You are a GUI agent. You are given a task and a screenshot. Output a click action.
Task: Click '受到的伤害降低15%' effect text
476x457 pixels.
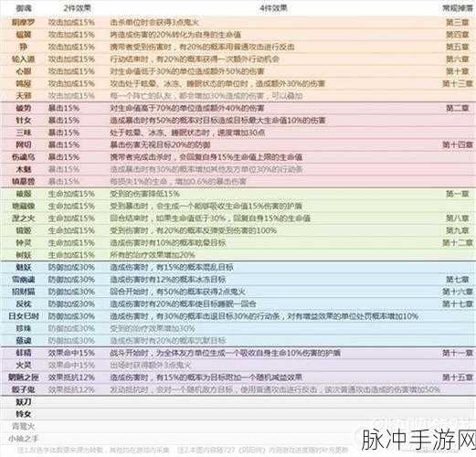(144, 194)
